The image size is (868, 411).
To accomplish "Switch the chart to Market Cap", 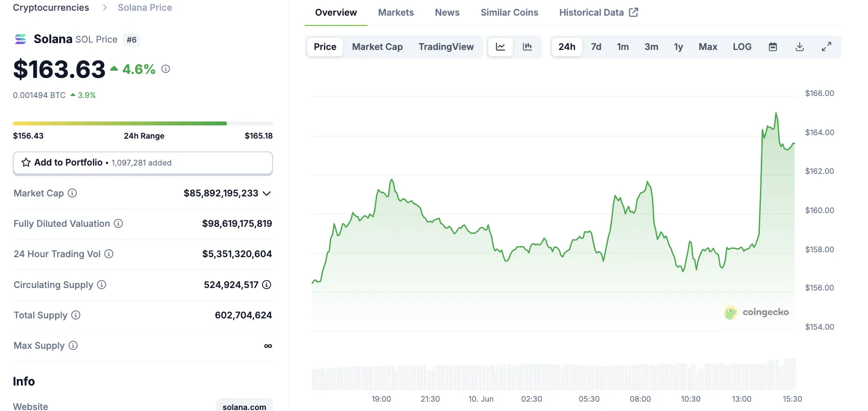I will 377,47.
